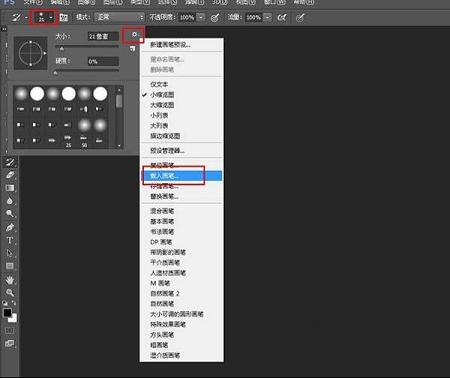Load M 画笔 set

(160, 283)
